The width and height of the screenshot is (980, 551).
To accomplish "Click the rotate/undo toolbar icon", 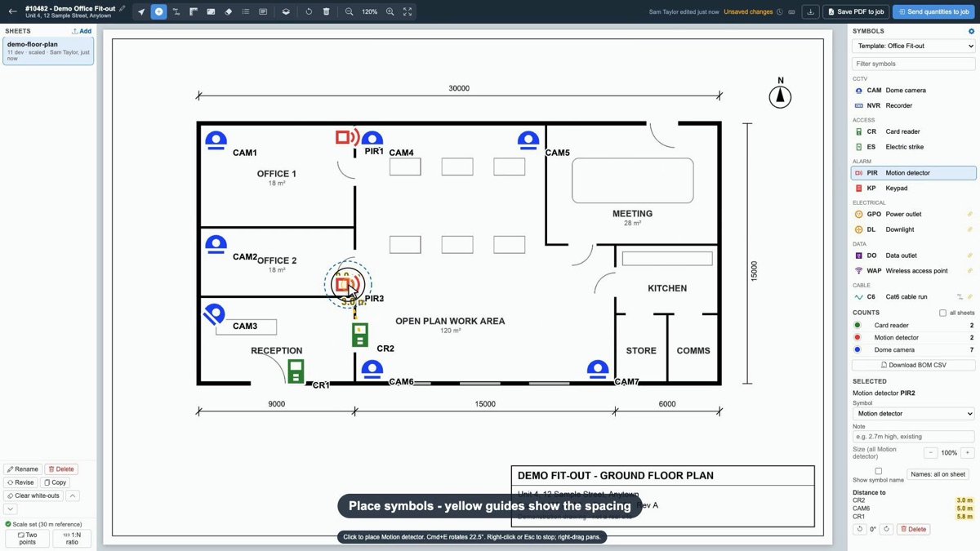I will (309, 11).
